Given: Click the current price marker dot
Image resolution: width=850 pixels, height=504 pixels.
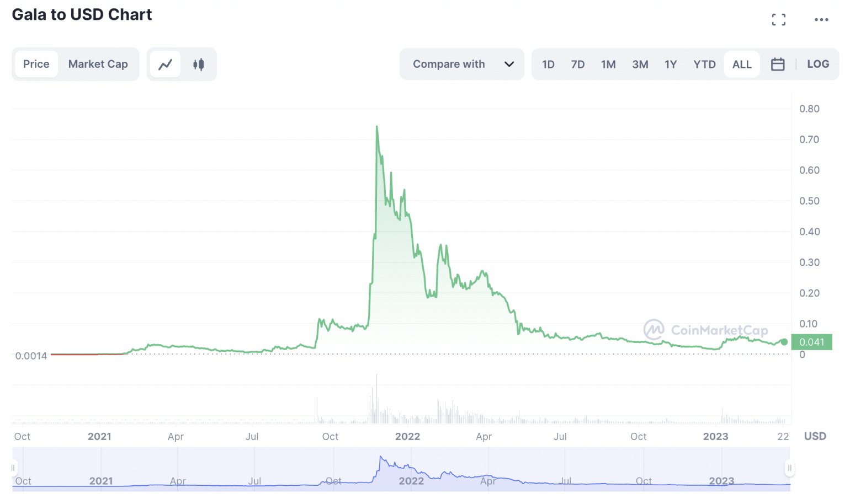Looking at the screenshot, I should [x=784, y=342].
